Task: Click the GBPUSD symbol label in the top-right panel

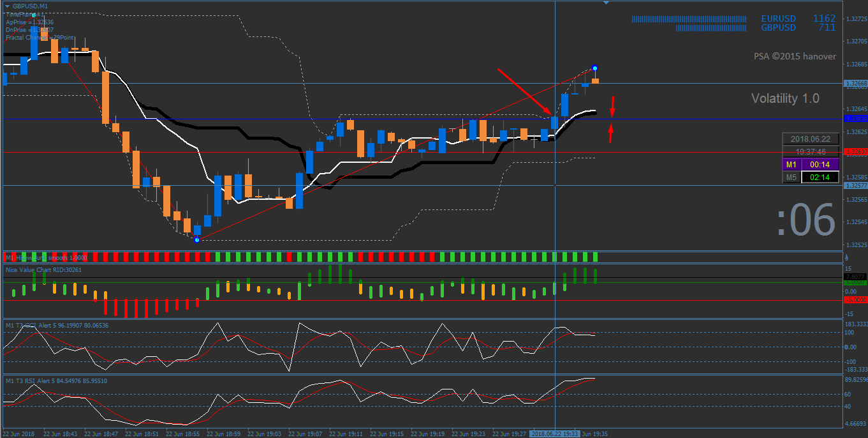Action: 779,27
